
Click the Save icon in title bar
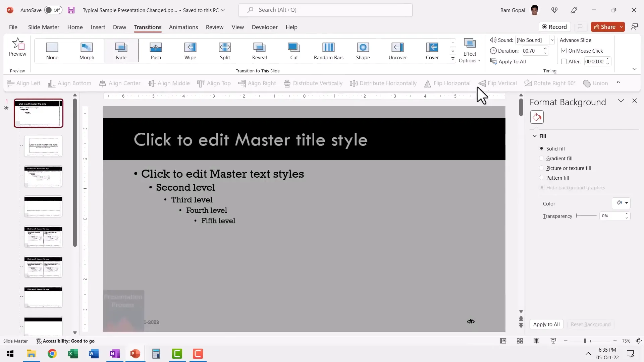(71, 10)
